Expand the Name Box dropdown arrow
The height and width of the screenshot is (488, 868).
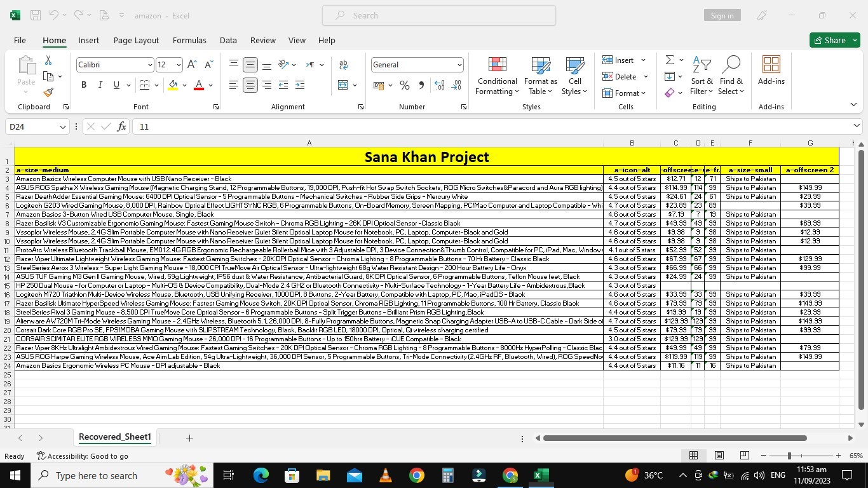pos(62,127)
